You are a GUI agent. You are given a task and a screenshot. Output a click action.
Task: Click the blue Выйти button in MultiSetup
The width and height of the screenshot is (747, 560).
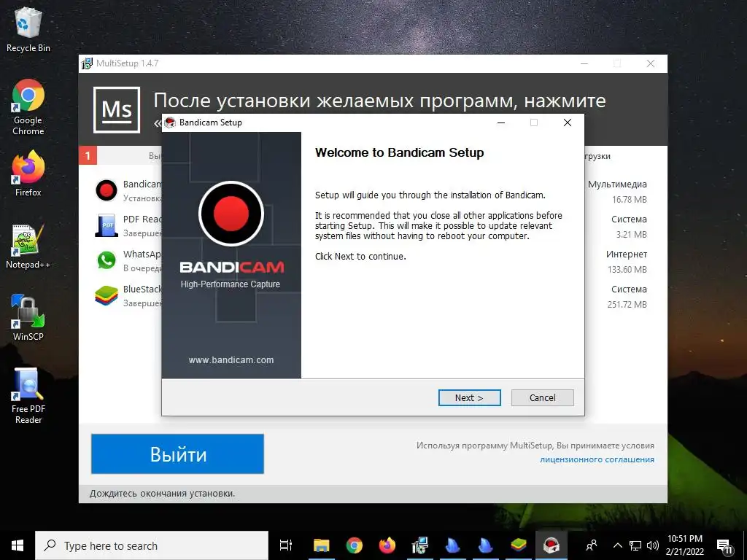(177, 454)
